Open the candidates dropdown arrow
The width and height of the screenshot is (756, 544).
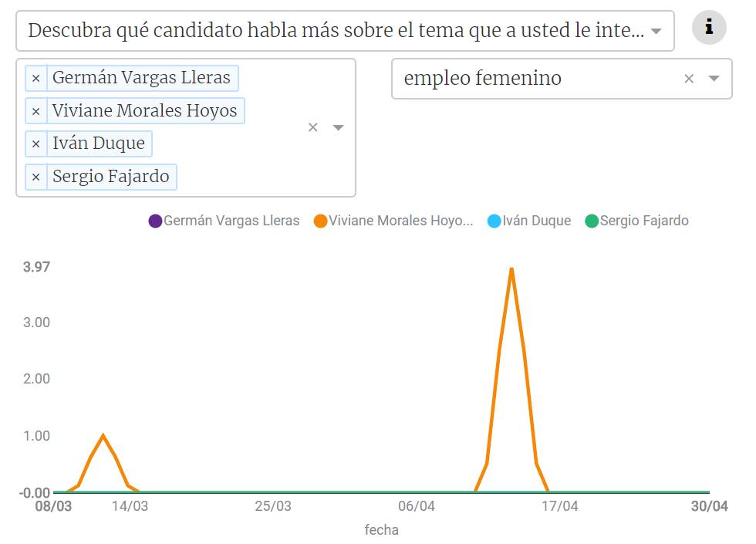tap(338, 127)
